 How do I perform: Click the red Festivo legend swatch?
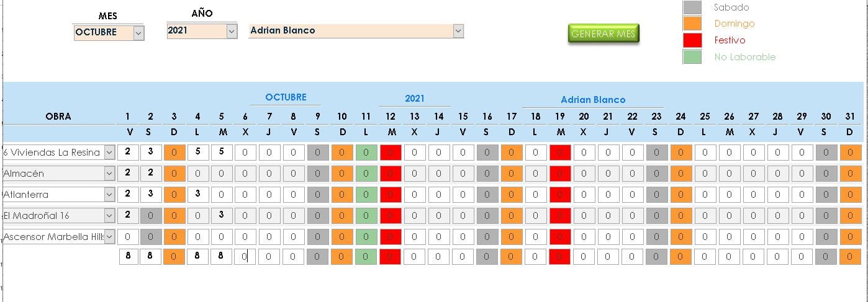point(692,40)
